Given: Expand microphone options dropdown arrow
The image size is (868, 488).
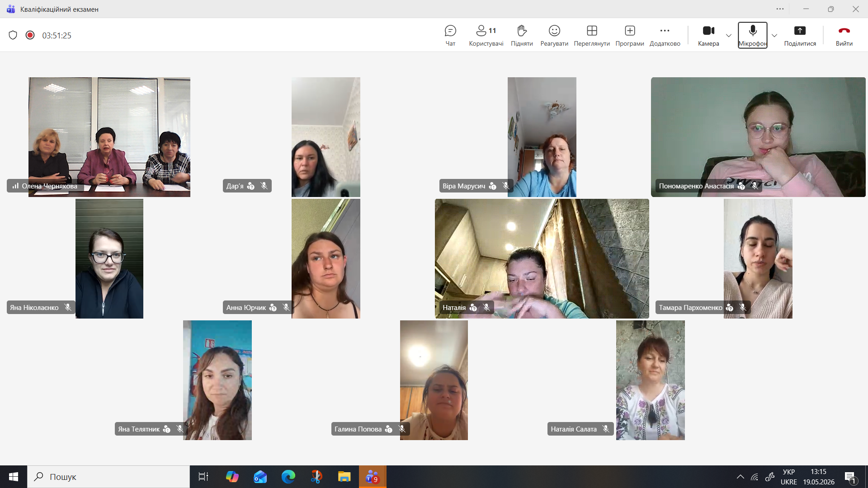Looking at the screenshot, I should tap(774, 36).
